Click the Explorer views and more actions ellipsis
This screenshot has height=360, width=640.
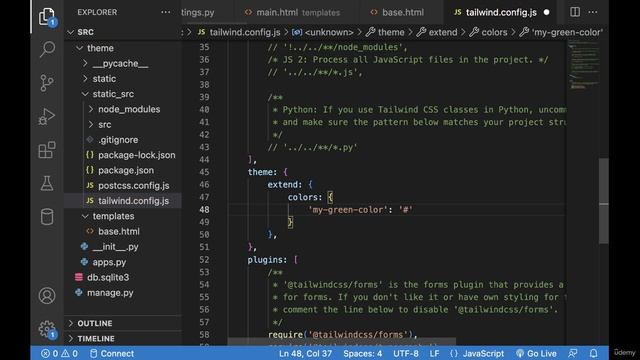click(x=166, y=12)
